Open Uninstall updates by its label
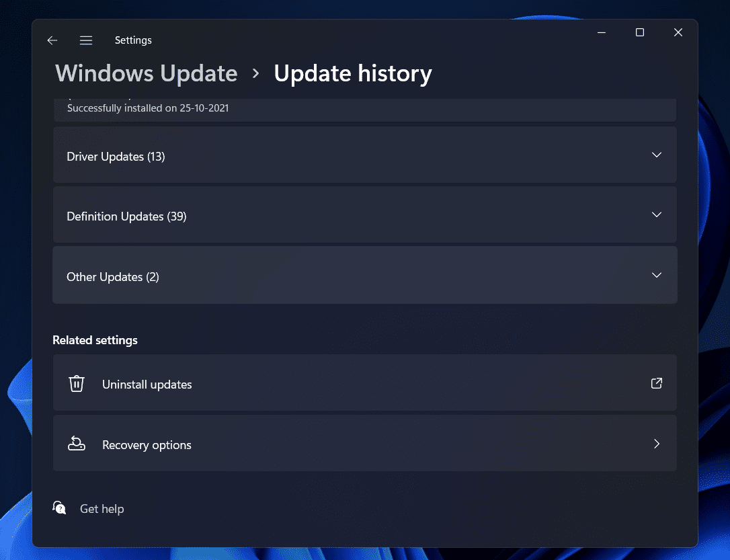730x560 pixels. coord(147,385)
